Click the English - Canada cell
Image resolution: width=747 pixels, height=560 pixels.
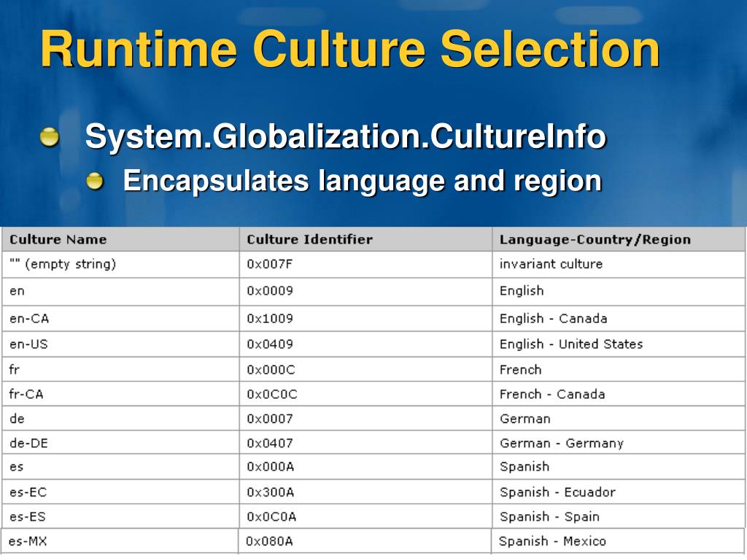point(619,319)
